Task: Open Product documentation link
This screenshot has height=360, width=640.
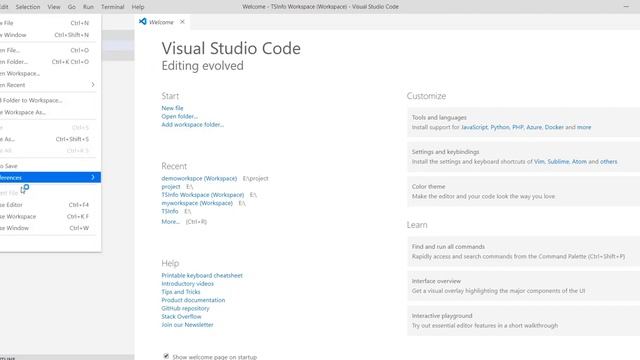Action: pos(193,300)
